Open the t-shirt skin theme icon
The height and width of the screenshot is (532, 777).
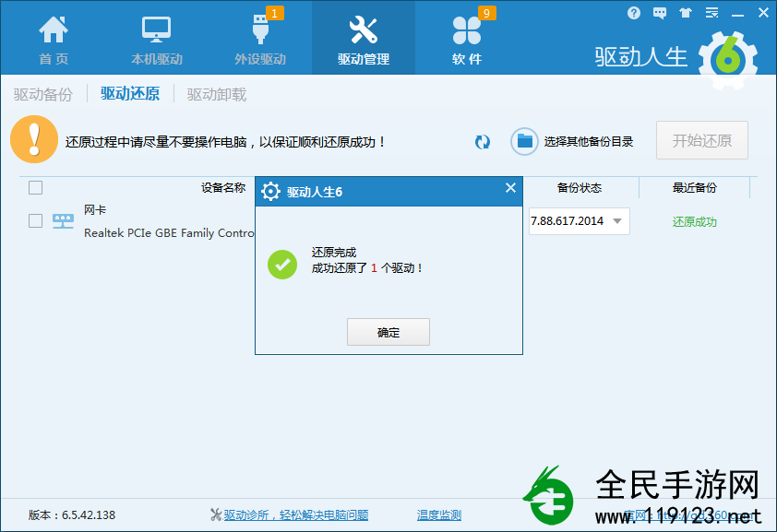685,12
